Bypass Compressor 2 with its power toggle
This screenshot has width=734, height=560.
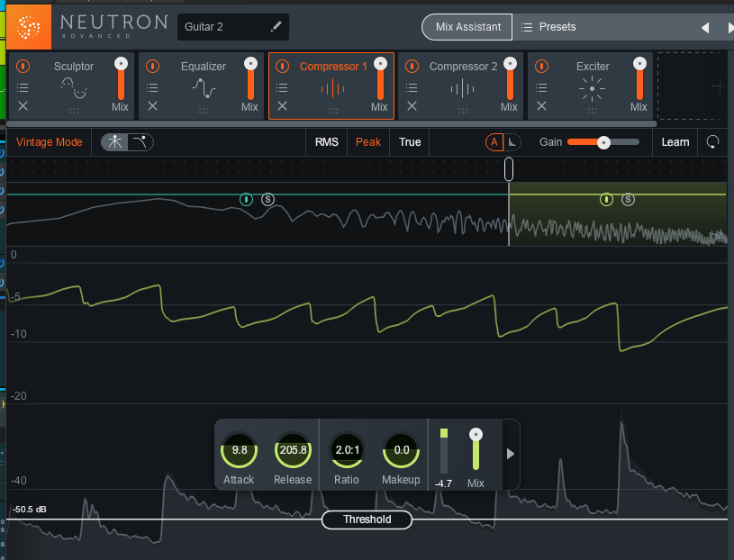412,66
